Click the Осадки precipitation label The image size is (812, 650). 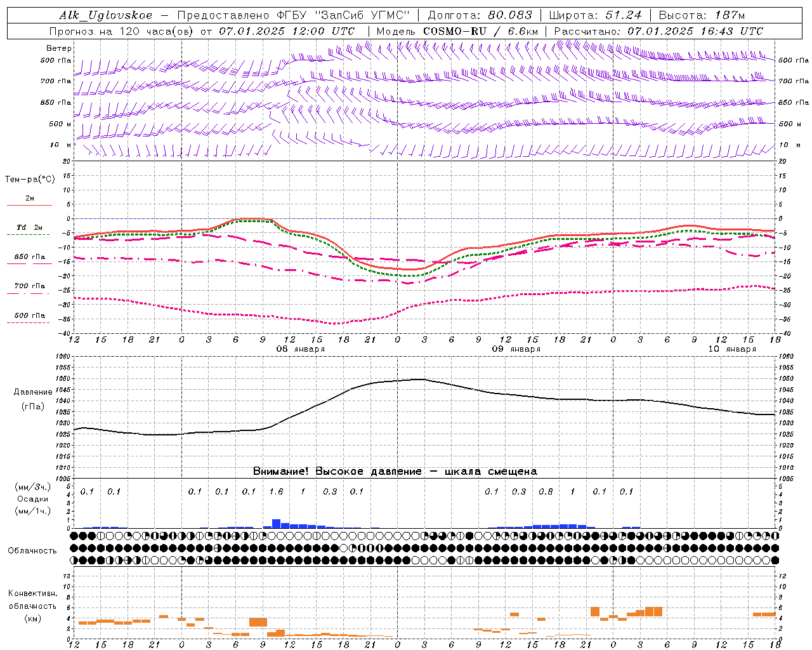(33, 499)
